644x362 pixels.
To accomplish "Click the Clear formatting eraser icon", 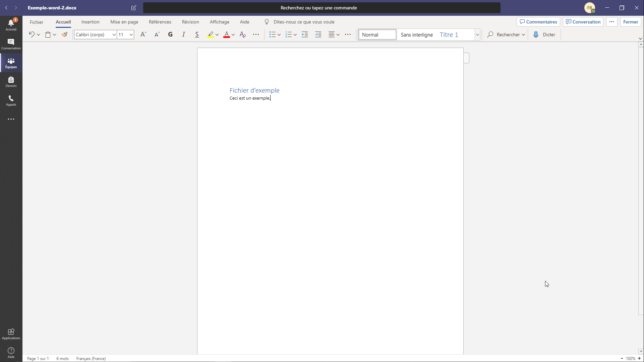I will (x=243, y=35).
